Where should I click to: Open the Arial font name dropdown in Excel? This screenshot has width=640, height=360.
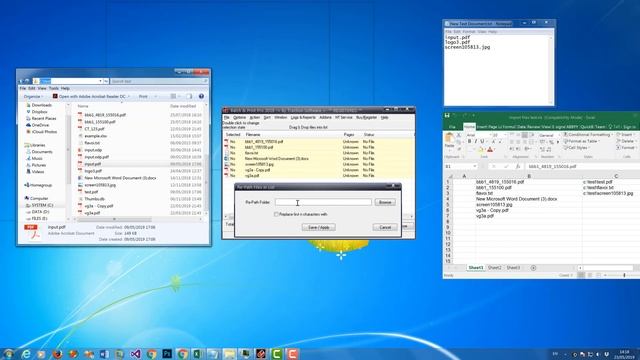pos(489,135)
